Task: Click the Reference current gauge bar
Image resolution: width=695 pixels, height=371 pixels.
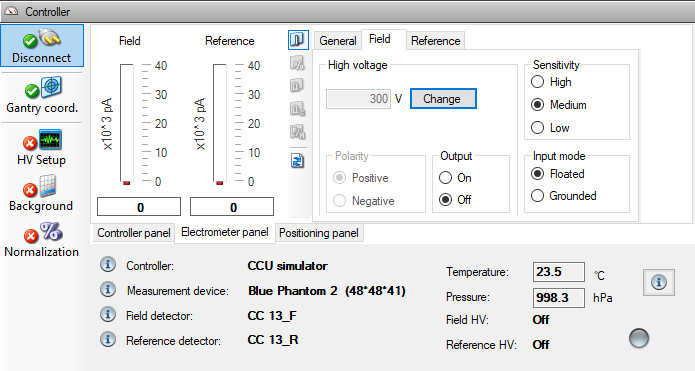Action: pos(220,124)
